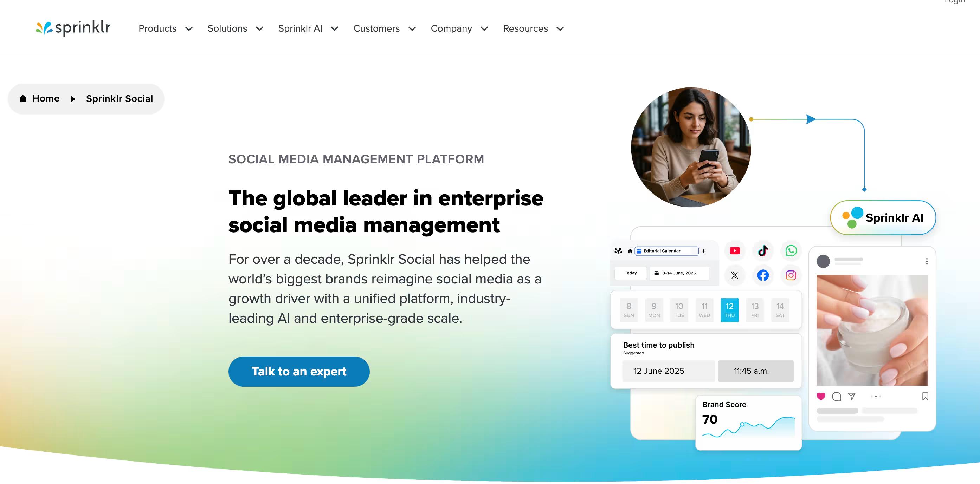Expand the Sprinklr AI chevron arrow
The width and height of the screenshot is (980, 484).
[334, 29]
